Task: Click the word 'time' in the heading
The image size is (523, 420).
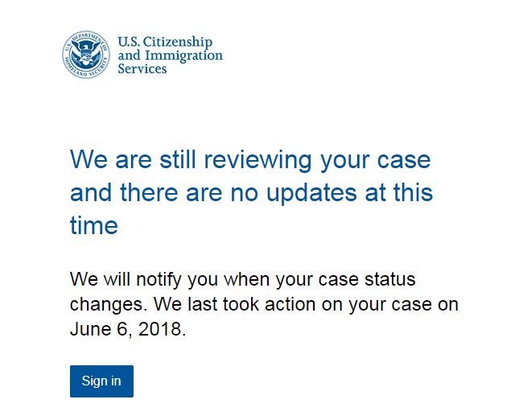Action: point(94,225)
